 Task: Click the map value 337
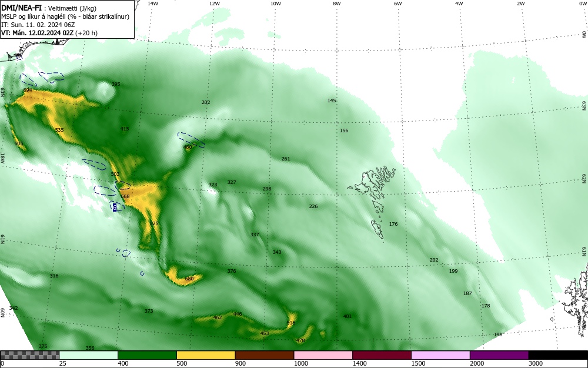point(255,234)
